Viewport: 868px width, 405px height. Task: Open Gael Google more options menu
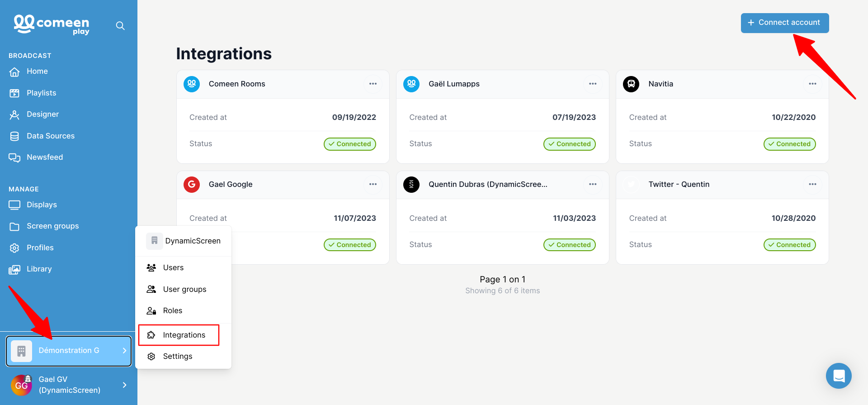coord(373,184)
